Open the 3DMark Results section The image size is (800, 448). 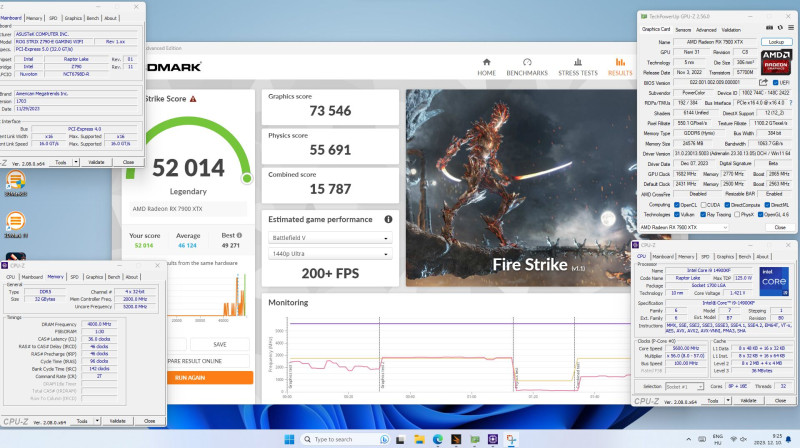[620, 67]
